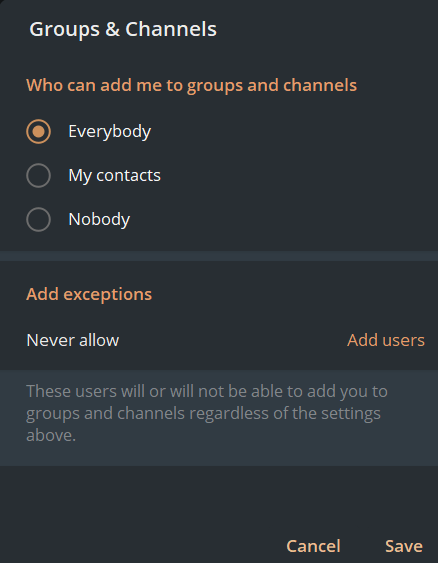The width and height of the screenshot is (438, 563).
Task: Block everyone from adding me to groups
Action: point(38,219)
